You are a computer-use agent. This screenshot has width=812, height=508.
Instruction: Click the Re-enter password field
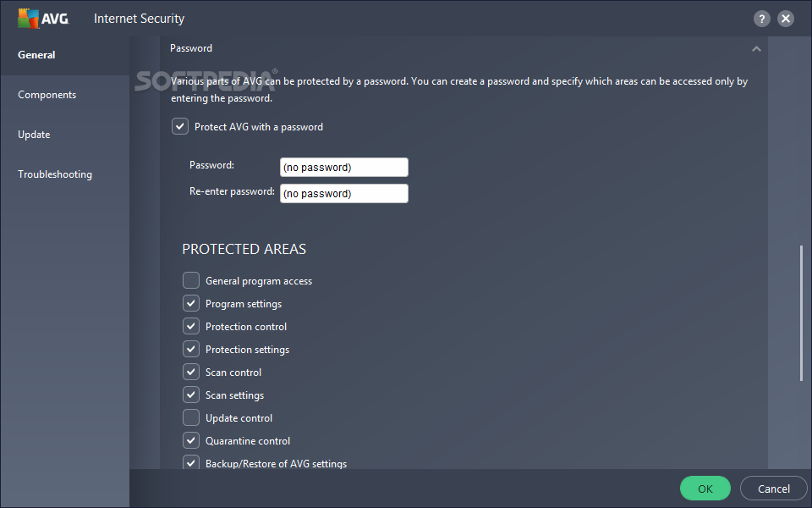[344, 193]
